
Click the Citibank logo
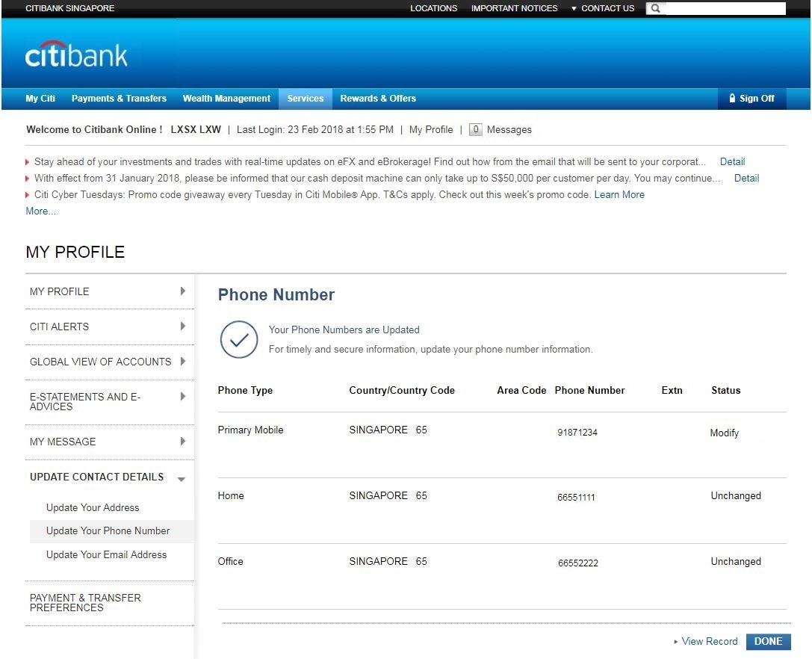pyautogui.click(x=75, y=52)
